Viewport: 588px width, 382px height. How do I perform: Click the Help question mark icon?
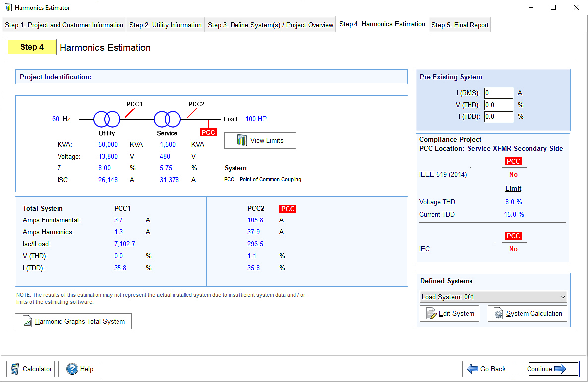point(72,369)
